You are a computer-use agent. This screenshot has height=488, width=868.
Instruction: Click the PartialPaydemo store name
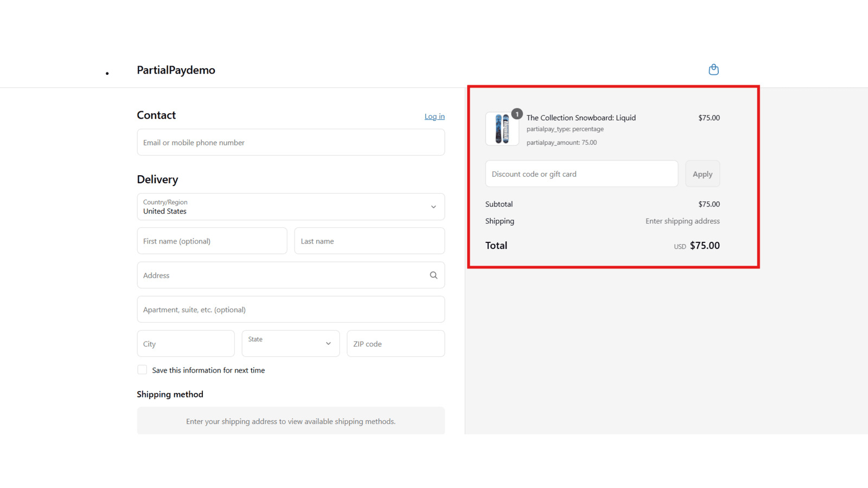click(x=176, y=70)
